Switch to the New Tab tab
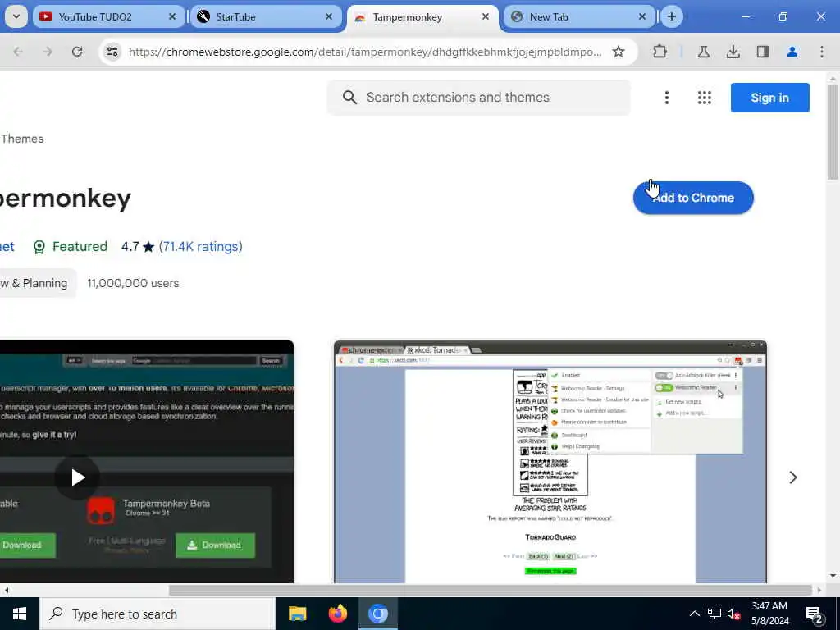The width and height of the screenshot is (840, 630). point(580,16)
